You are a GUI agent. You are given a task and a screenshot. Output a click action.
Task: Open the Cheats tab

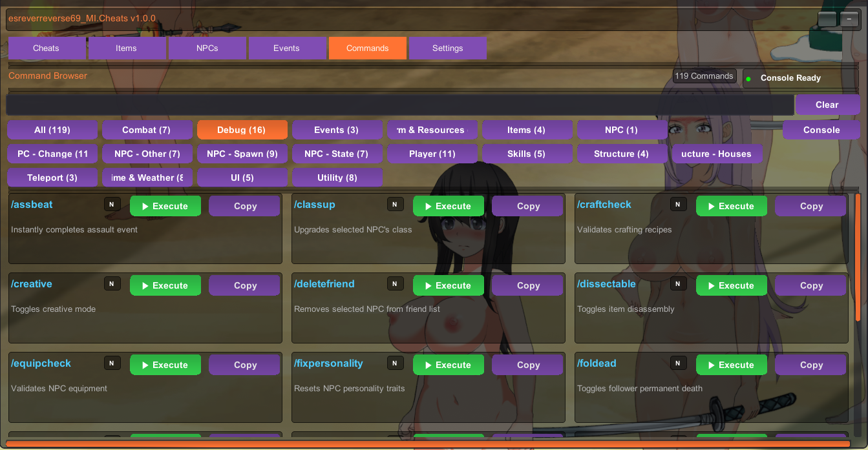[x=47, y=48]
